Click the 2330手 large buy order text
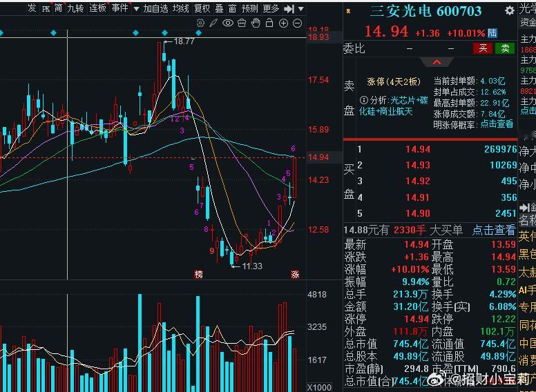The image size is (536, 392). 410,230
